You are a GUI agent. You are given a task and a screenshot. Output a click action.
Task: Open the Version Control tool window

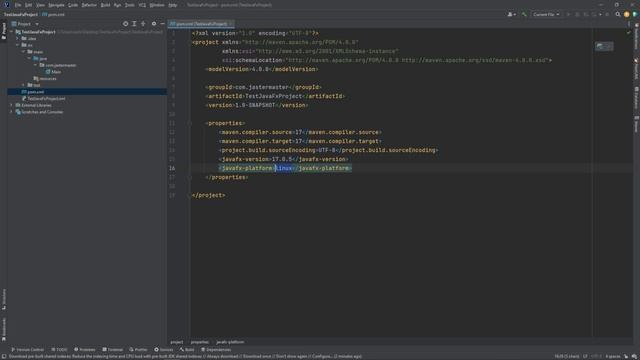[28, 350]
